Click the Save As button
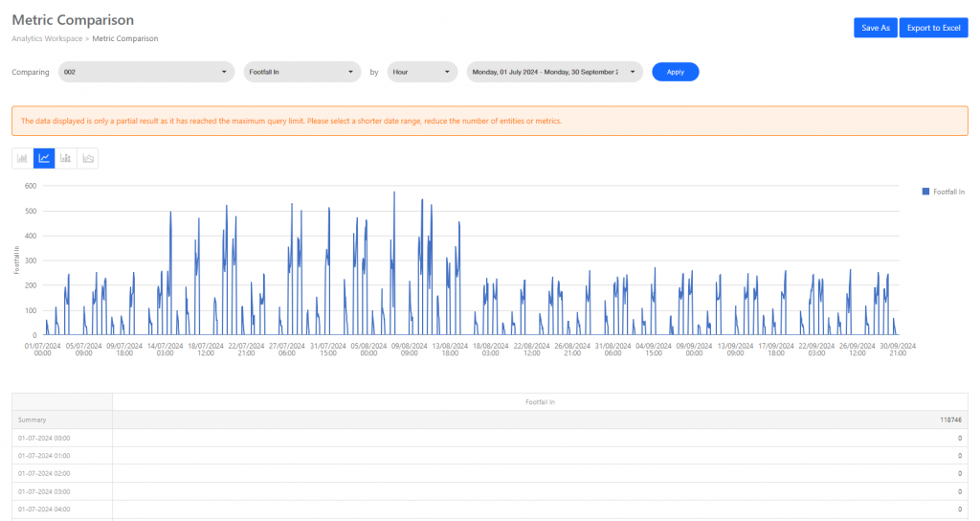 tap(875, 28)
